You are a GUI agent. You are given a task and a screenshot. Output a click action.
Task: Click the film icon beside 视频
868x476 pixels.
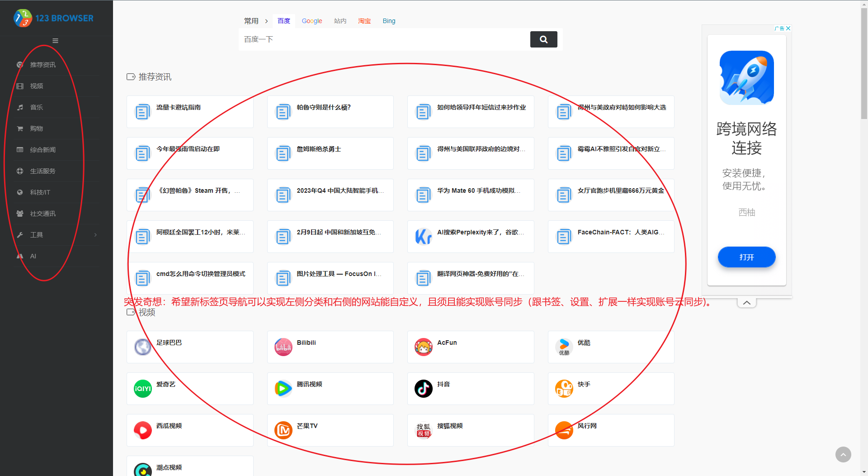tap(20, 86)
